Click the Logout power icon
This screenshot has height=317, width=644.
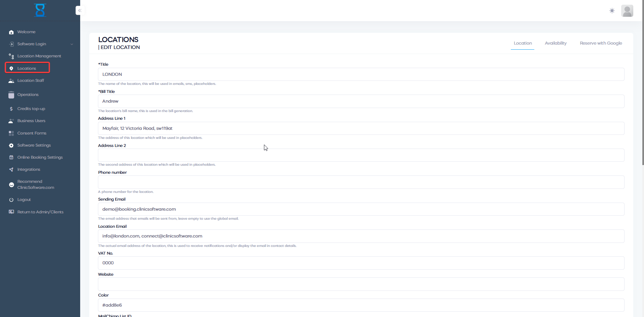click(11, 200)
